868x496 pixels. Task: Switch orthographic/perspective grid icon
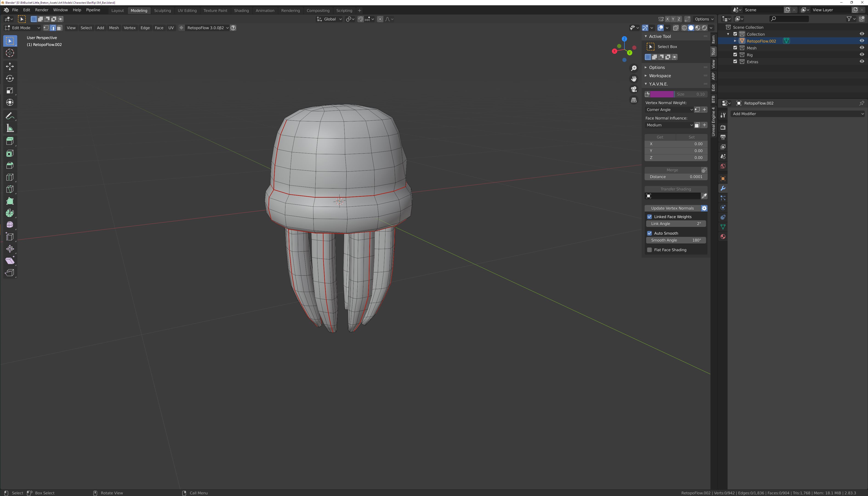click(x=634, y=100)
